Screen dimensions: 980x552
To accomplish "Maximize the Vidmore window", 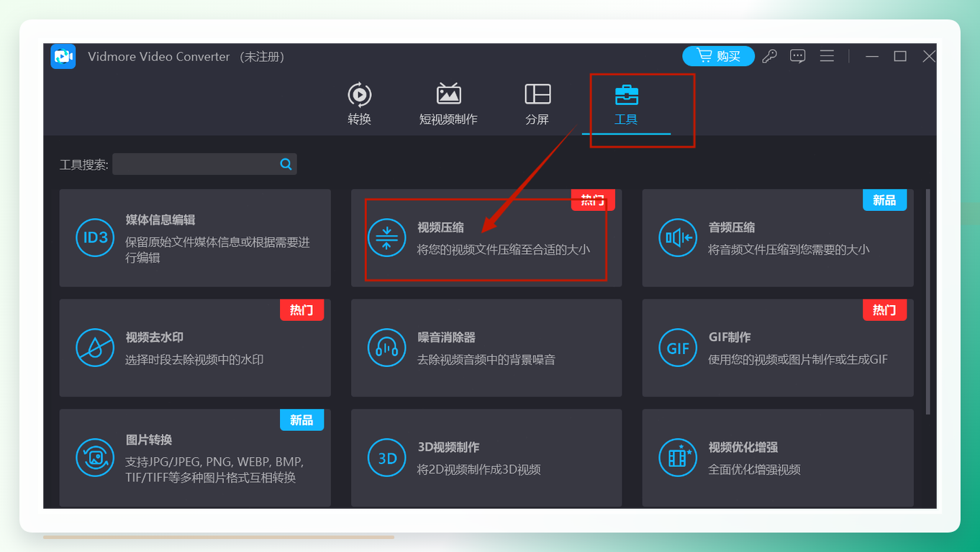I will 900,56.
